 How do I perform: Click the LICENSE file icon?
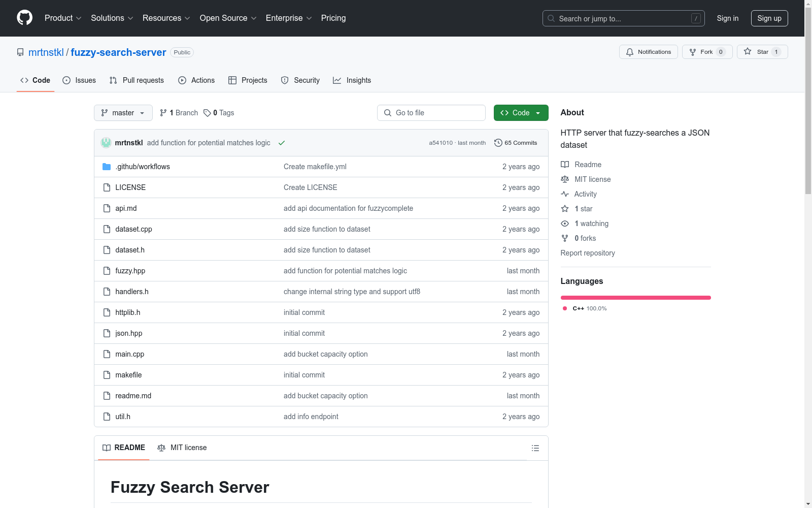point(107,187)
